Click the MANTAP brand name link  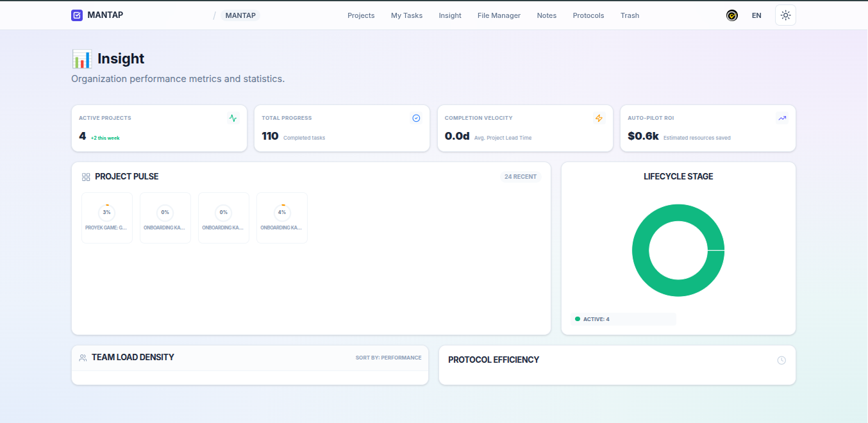105,15
